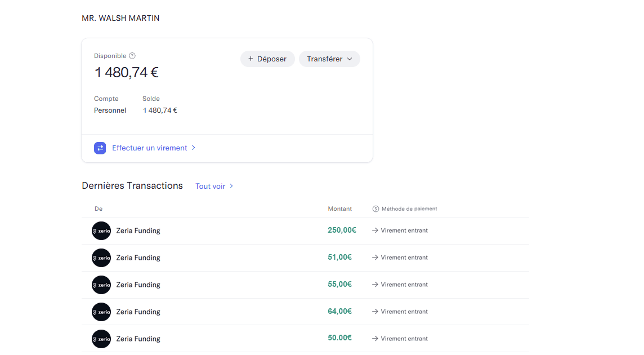Open the 250,00€ Zeria Funding transaction
This screenshot has width=644, height=355.
(138, 231)
